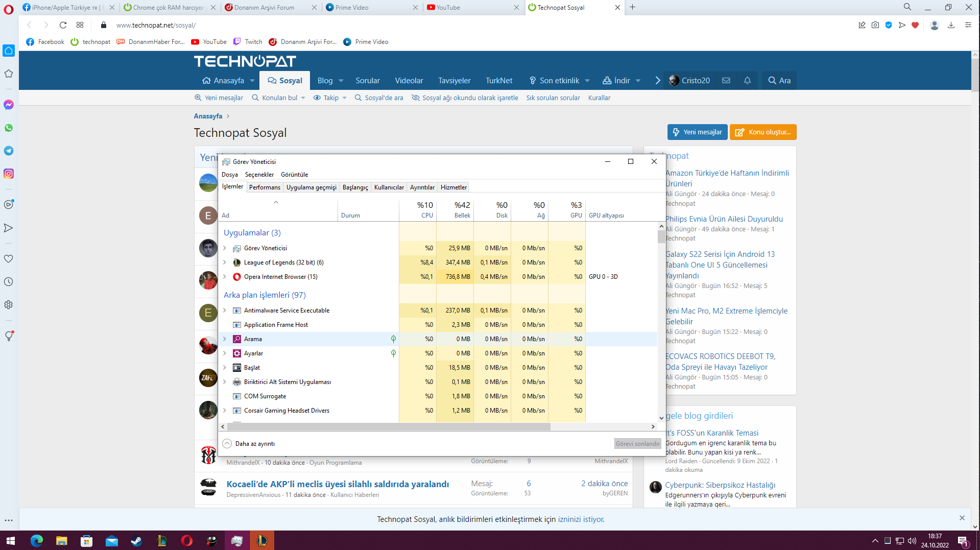The height and width of the screenshot is (550, 980).
Task: Open the Tavsiyeler navigation link
Action: point(454,81)
